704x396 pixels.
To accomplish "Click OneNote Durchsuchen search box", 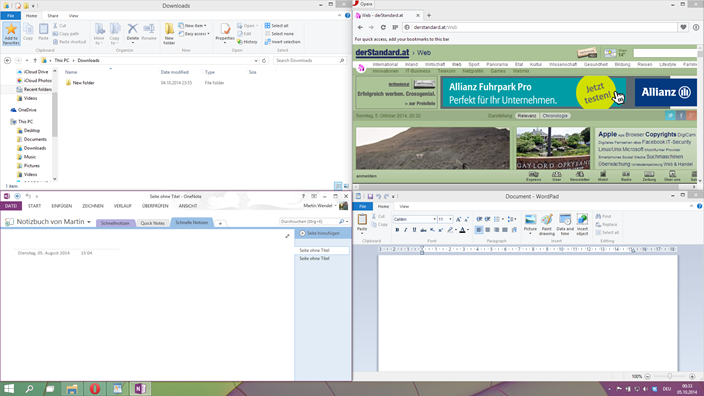I will [313, 221].
